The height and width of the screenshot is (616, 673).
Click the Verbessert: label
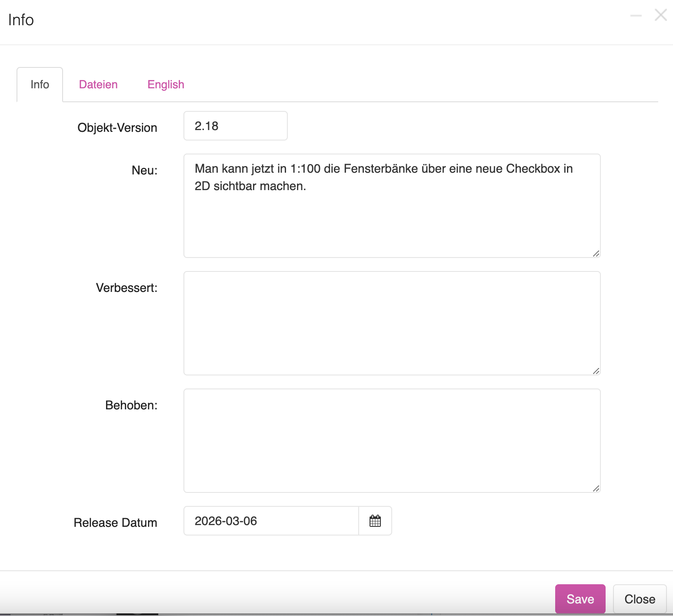(127, 288)
